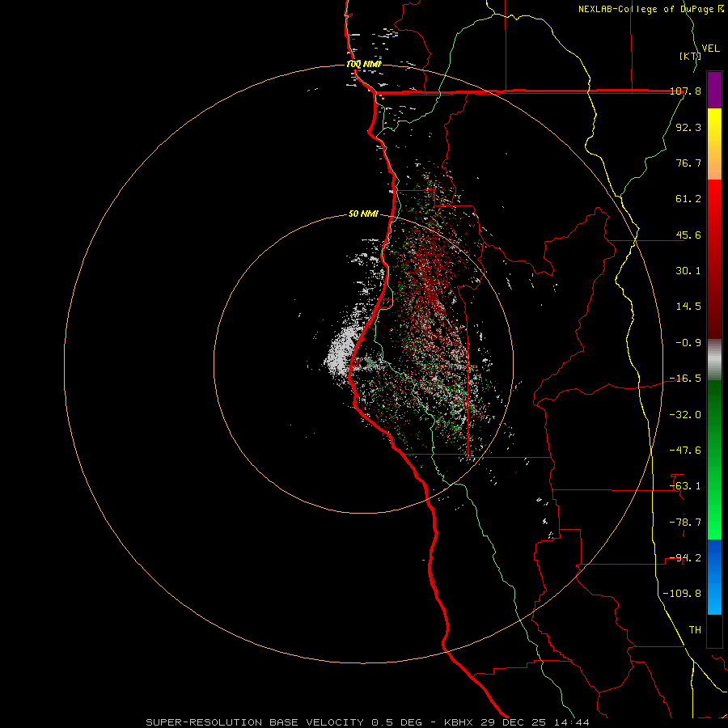Image resolution: width=728 pixels, height=728 pixels.
Task: Click the -0.9 scale value
Action: coord(688,343)
